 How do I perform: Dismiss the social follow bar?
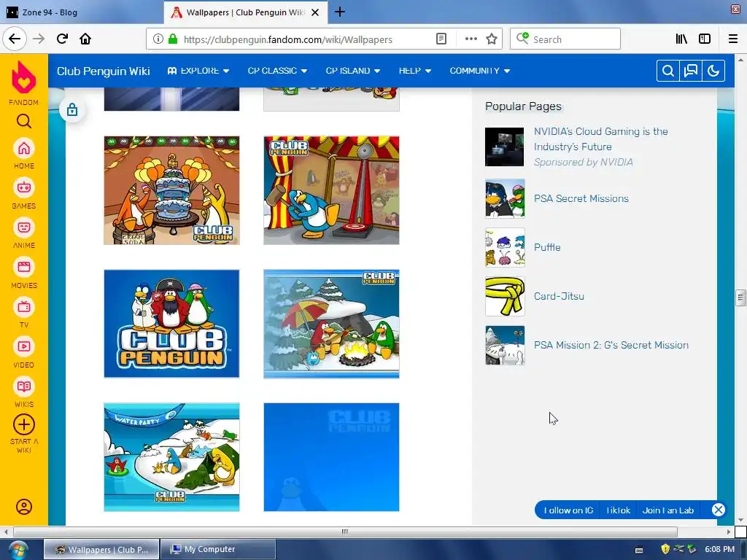718,510
